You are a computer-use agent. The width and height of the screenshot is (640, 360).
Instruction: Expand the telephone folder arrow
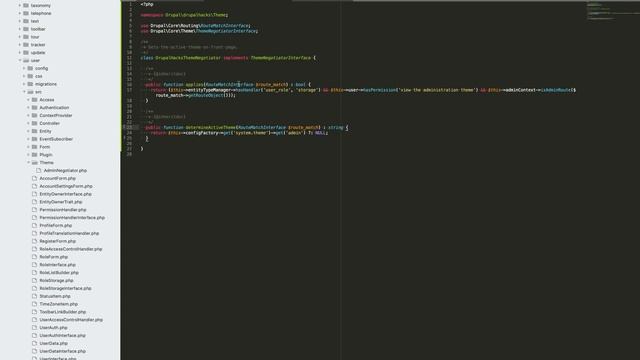click(20, 13)
